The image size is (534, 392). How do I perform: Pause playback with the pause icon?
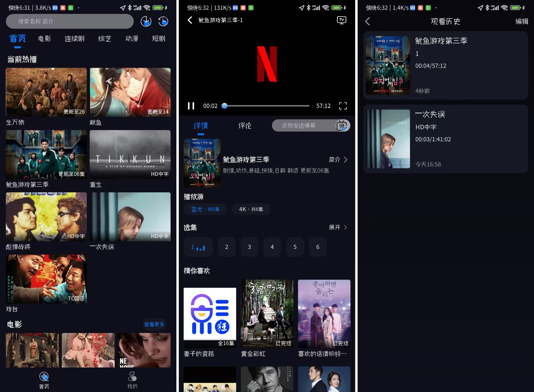[x=191, y=106]
